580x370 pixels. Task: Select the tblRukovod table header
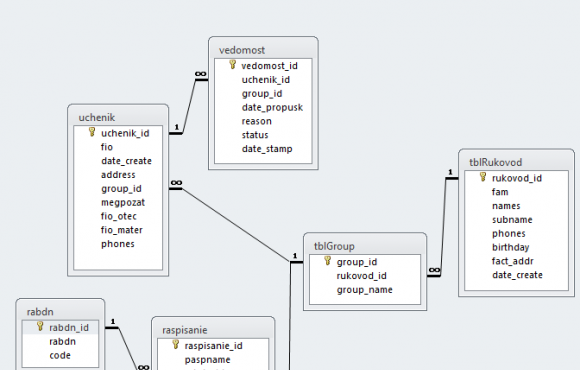coord(516,162)
